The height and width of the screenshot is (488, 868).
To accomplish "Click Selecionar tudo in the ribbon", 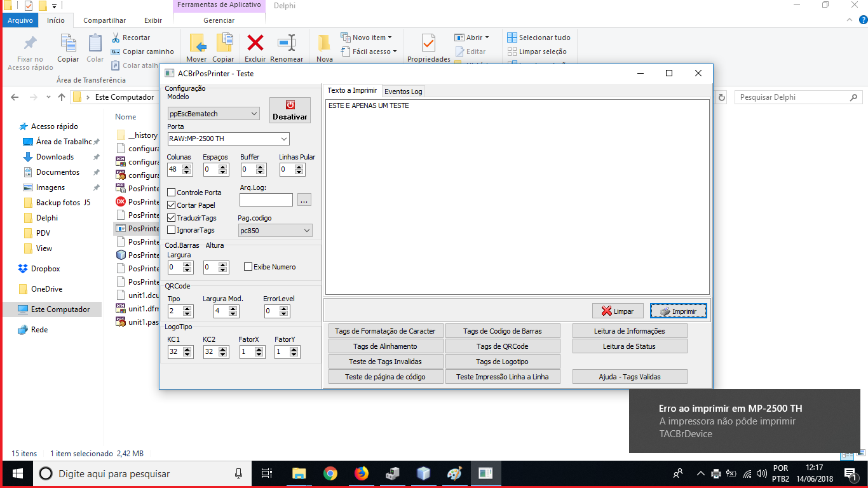I will coord(539,37).
